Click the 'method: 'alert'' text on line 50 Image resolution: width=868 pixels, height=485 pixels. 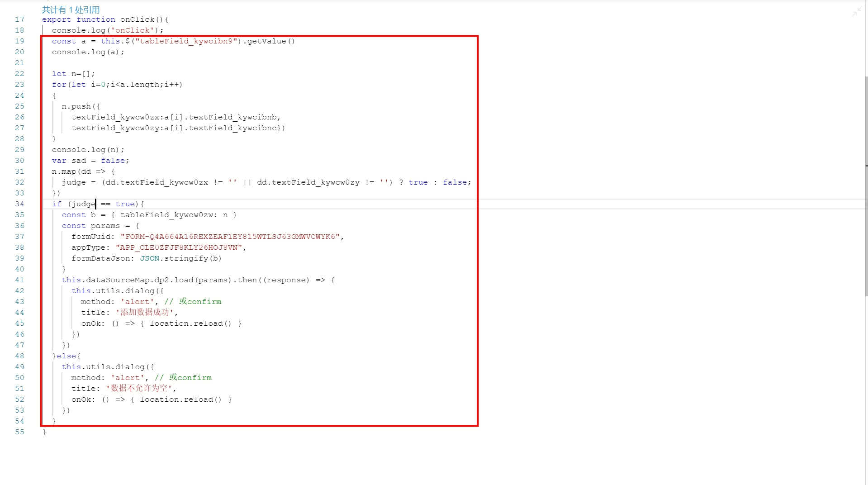(108, 378)
